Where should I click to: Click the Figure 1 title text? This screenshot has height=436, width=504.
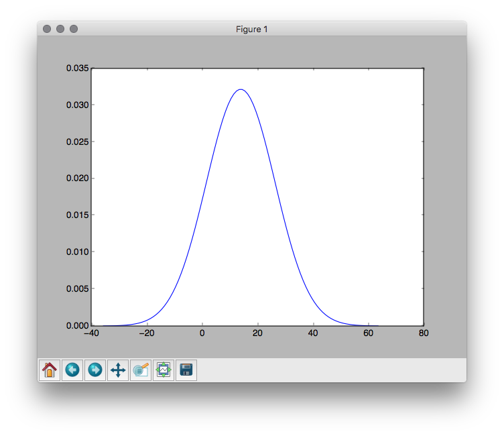(x=252, y=30)
